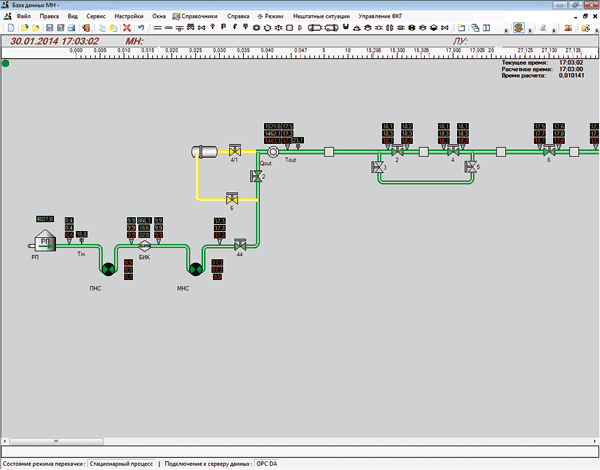Open the Режим menu
The height and width of the screenshot is (470, 600).
click(x=270, y=16)
